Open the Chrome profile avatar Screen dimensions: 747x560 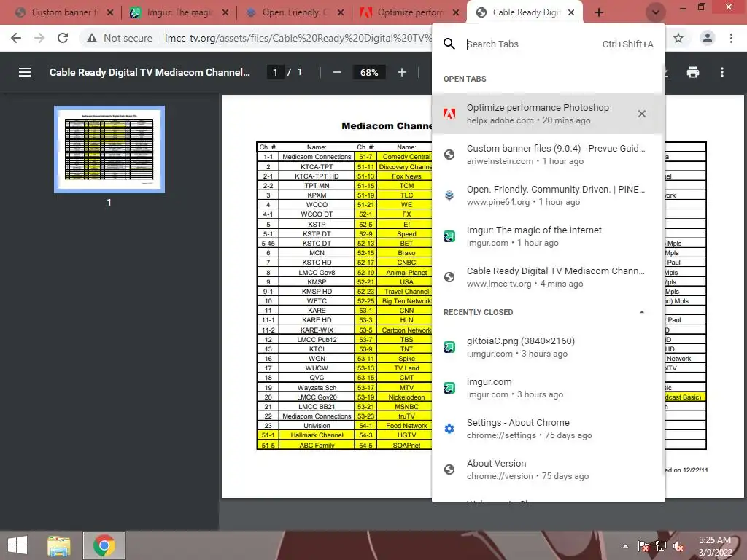[x=708, y=38]
